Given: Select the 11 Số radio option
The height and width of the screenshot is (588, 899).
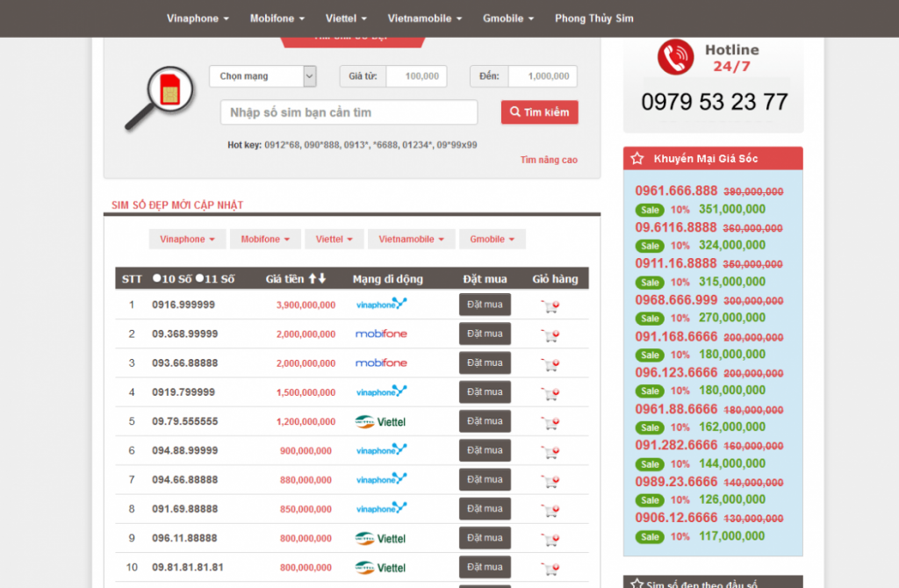Looking at the screenshot, I should pos(199,279).
